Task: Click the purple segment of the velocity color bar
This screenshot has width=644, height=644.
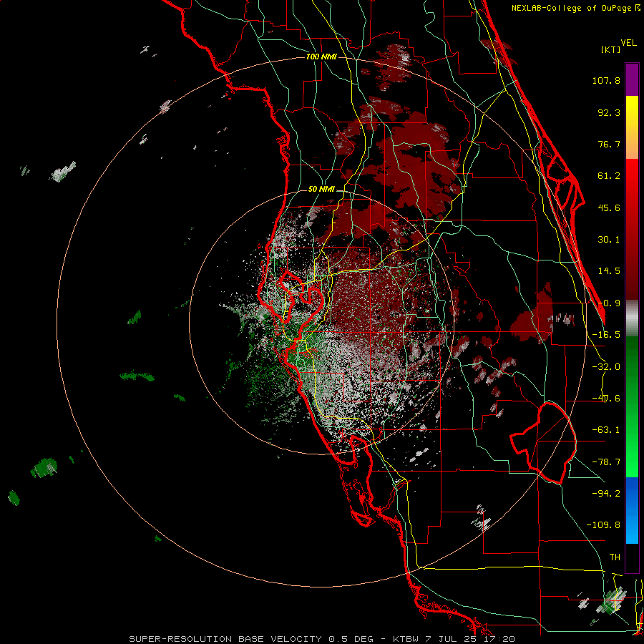Action: (632, 79)
